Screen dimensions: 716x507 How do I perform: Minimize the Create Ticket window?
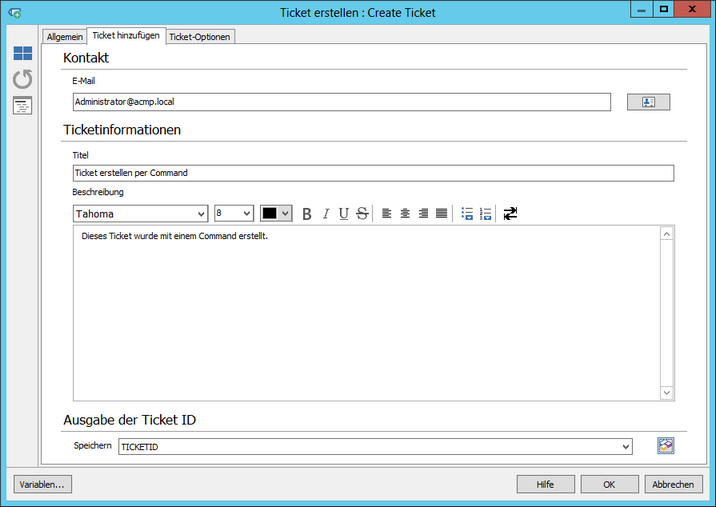pos(642,10)
